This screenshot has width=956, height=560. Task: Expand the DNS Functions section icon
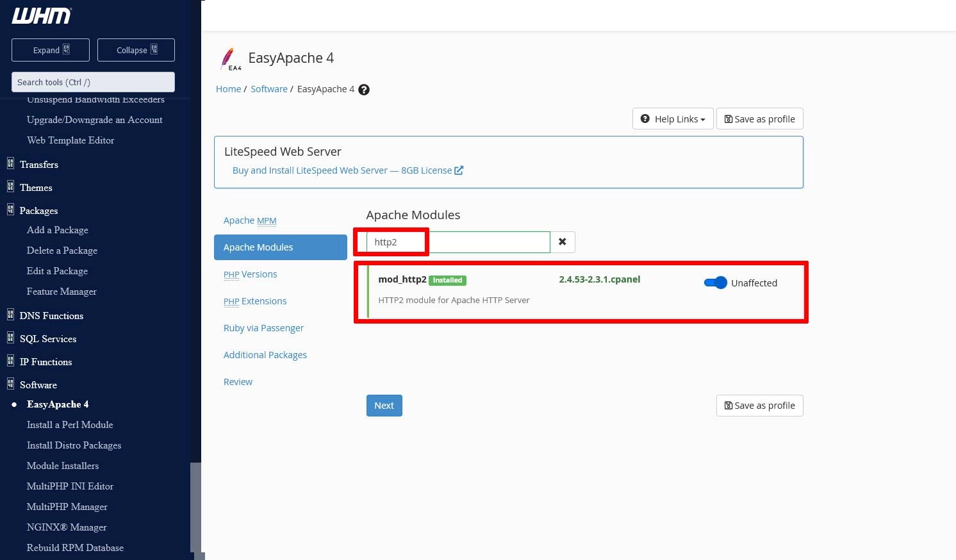tap(10, 315)
